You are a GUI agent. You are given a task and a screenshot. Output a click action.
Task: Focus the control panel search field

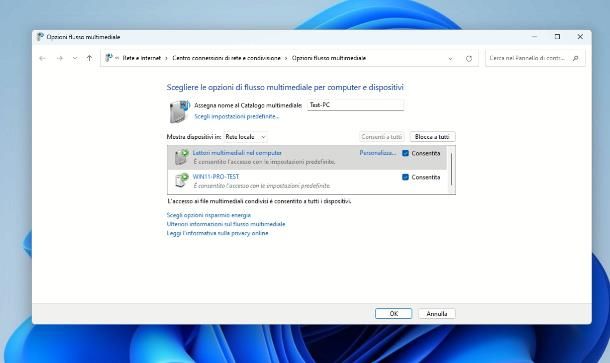click(535, 58)
